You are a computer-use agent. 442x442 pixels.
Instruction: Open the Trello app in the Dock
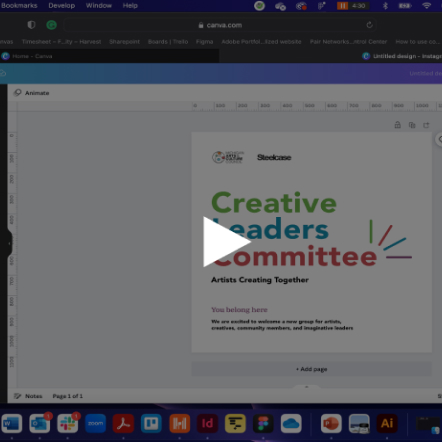pos(151,424)
